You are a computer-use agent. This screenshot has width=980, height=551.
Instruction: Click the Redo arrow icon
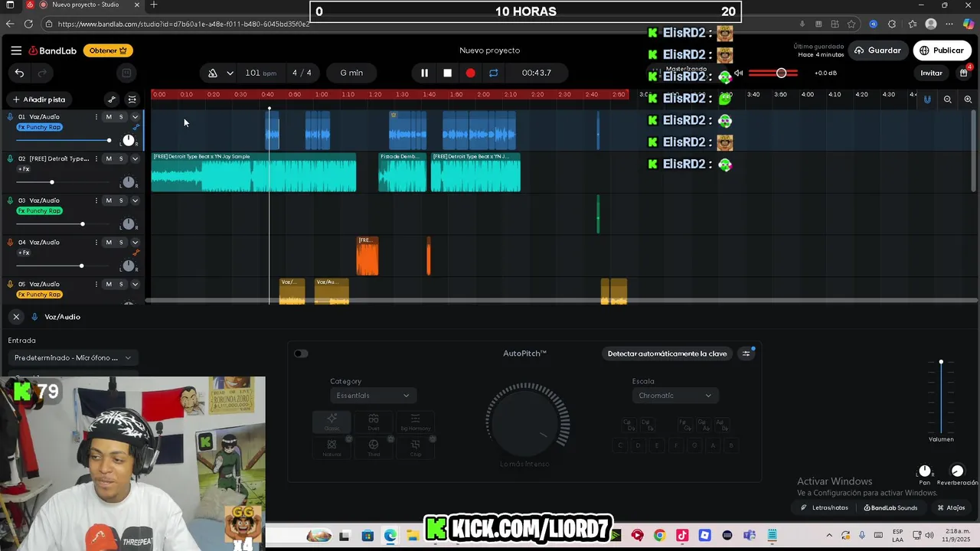point(42,73)
